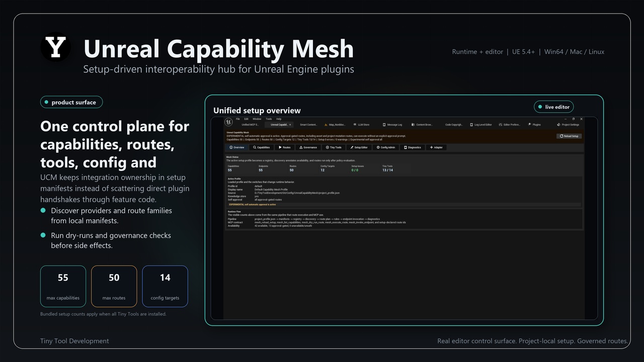Click the 55 max capabilities card
The image size is (644, 362).
(x=63, y=286)
